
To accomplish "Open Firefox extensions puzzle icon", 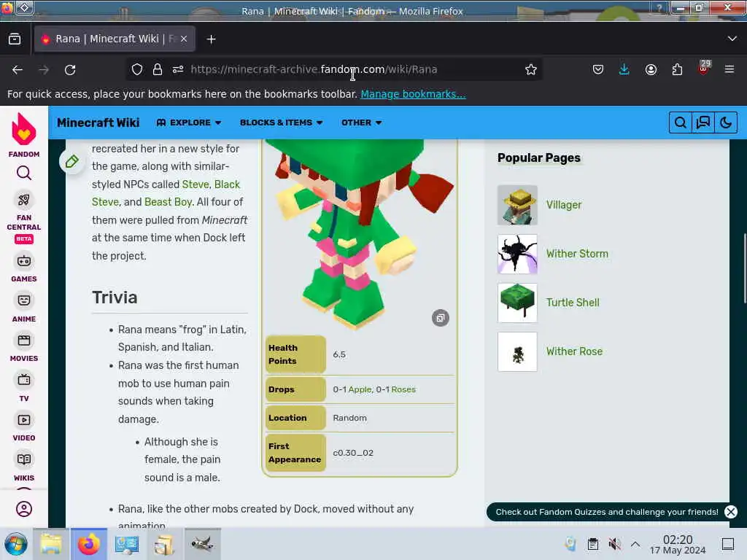I will pyautogui.click(x=677, y=69).
